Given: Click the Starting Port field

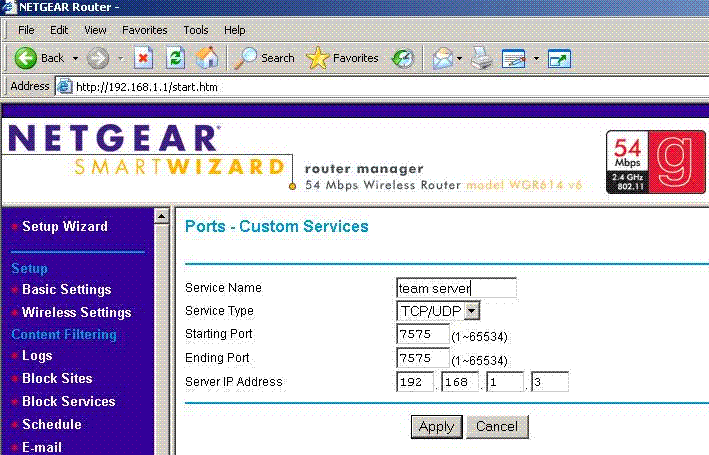Looking at the screenshot, I should 423,334.
